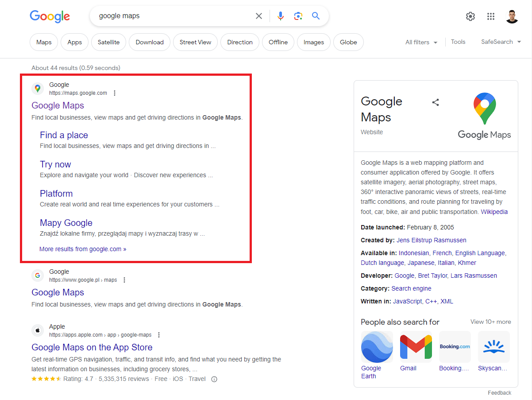This screenshot has height=400, width=532.
Task: Open the Try now sitelink
Action: pos(55,164)
